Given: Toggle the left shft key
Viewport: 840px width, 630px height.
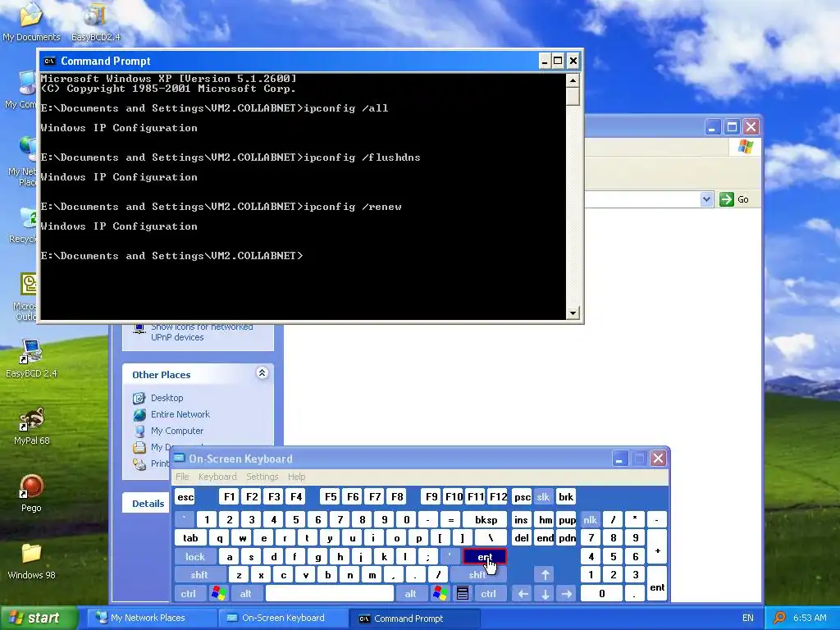Looking at the screenshot, I should coord(199,575).
